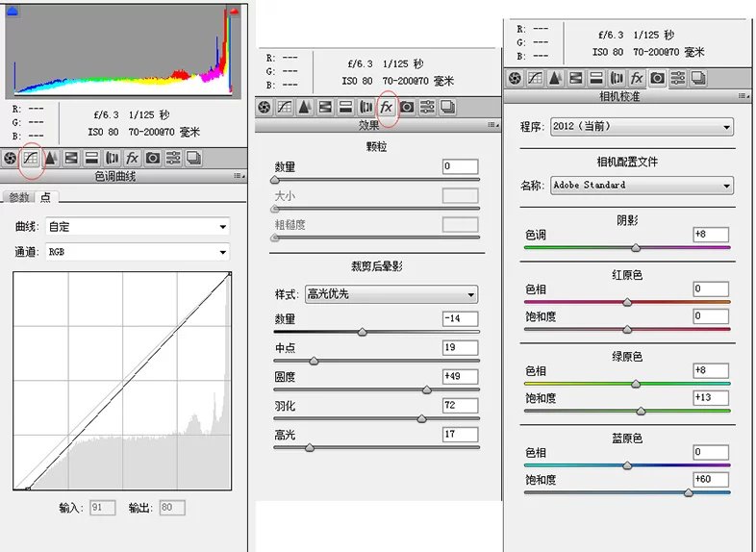Screen dimensions: 756x552
Task: Click the tone curve graph grid
Action: click(x=122, y=381)
